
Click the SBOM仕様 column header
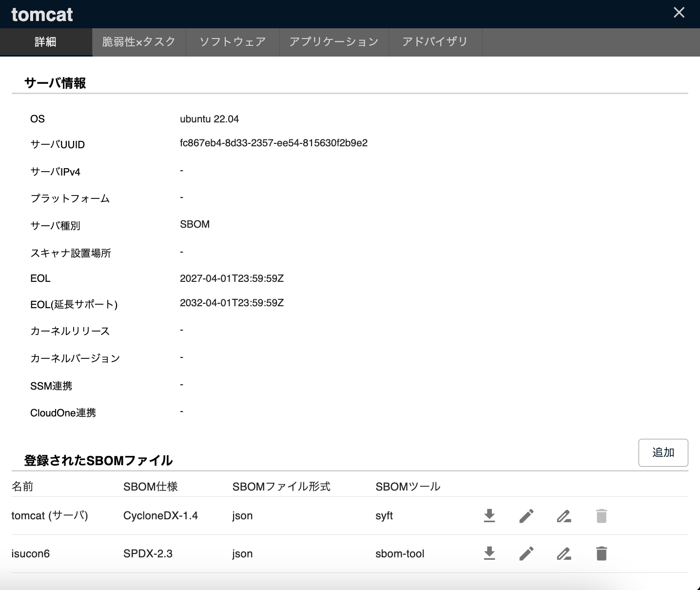point(150,486)
